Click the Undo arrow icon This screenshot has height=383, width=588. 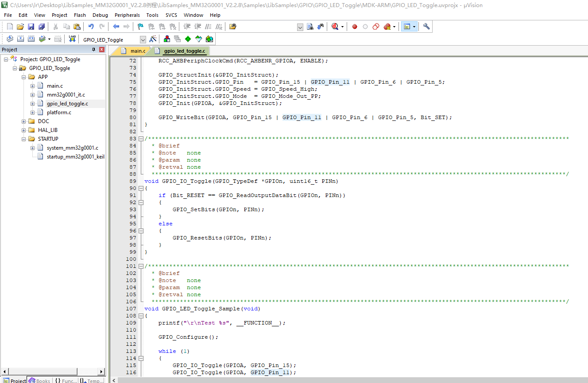tap(91, 27)
